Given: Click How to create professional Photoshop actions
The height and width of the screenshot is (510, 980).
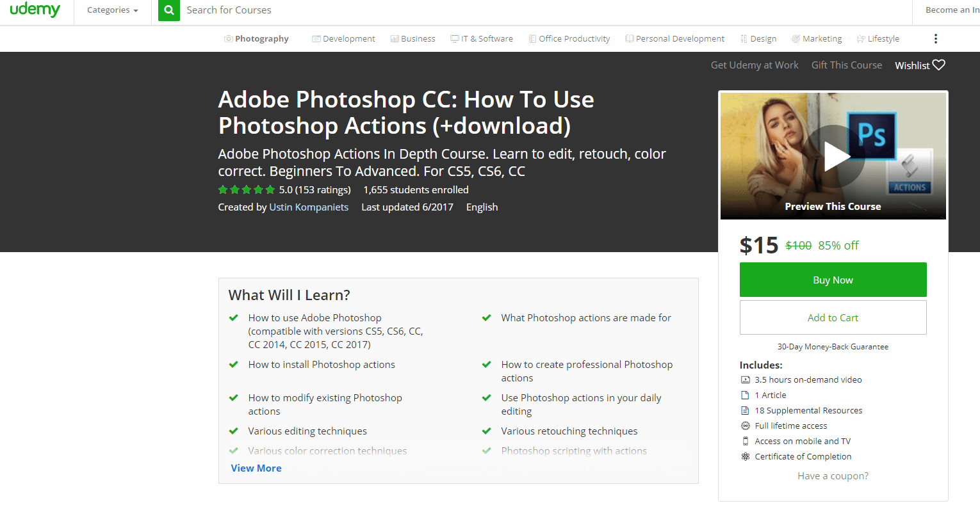Looking at the screenshot, I should [587, 371].
